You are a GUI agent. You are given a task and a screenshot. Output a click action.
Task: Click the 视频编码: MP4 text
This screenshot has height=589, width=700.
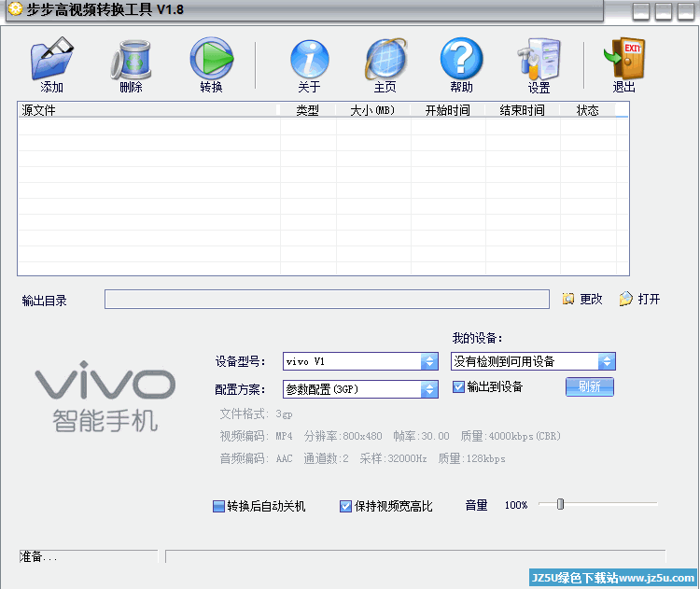257,436
